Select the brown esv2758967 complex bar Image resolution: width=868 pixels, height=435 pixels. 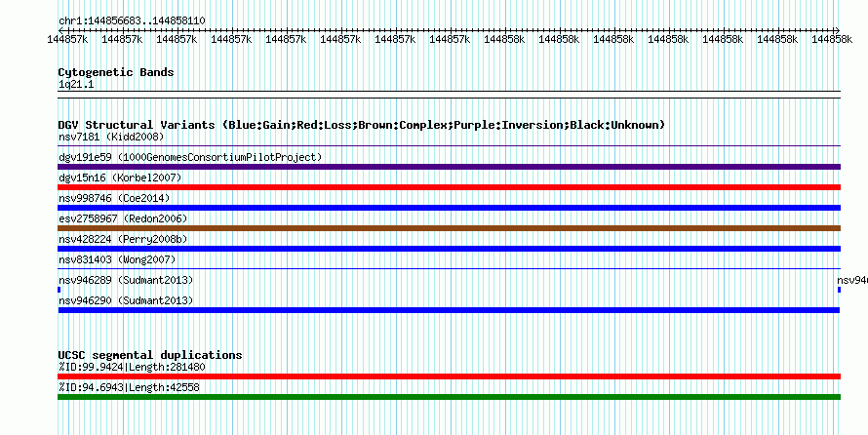click(450, 228)
